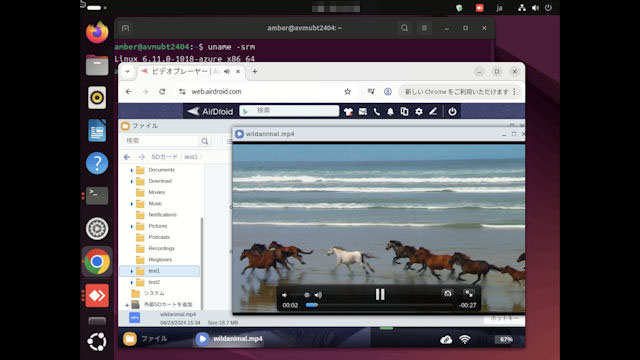This screenshot has width=640, height=360.
Task: Open AirDroid phone call icon
Action: (x=376, y=111)
